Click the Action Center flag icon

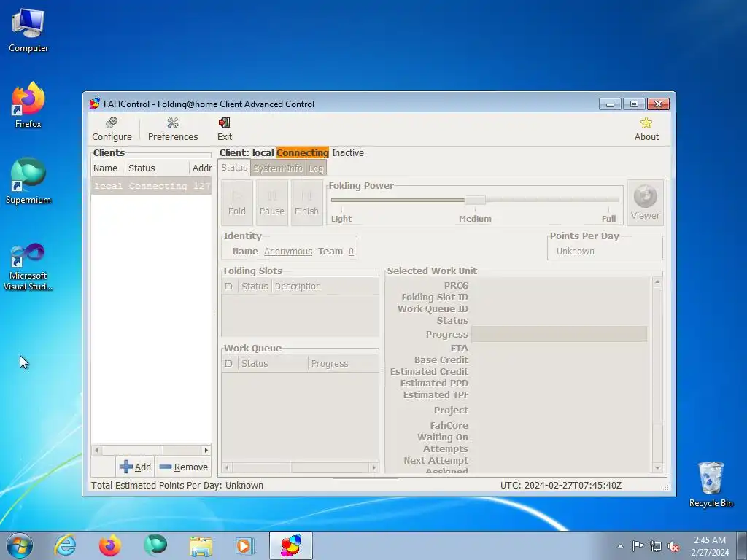[x=638, y=546]
